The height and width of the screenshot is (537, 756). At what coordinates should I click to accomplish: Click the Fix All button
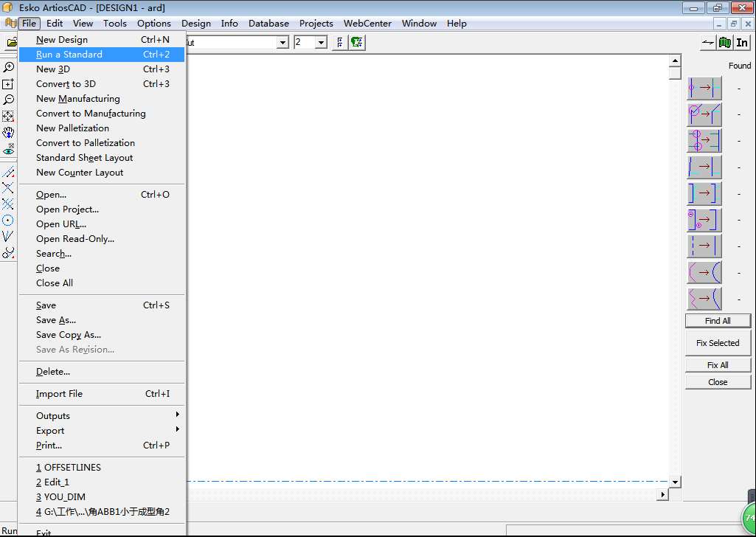pyautogui.click(x=718, y=365)
